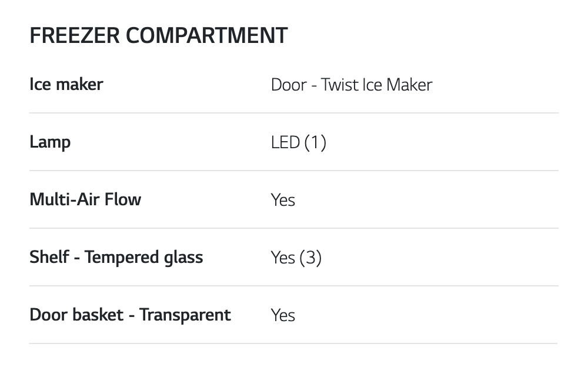Image resolution: width=588 pixels, height=367 pixels.
Task: Click the word COMPARTMENT in the heading
Action: click(206, 36)
